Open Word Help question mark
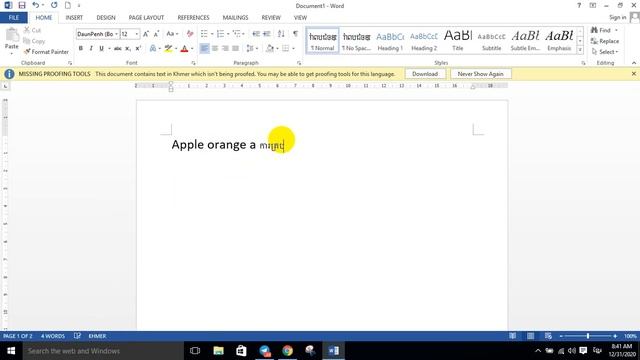This screenshot has width=640, height=360. [x=579, y=5]
